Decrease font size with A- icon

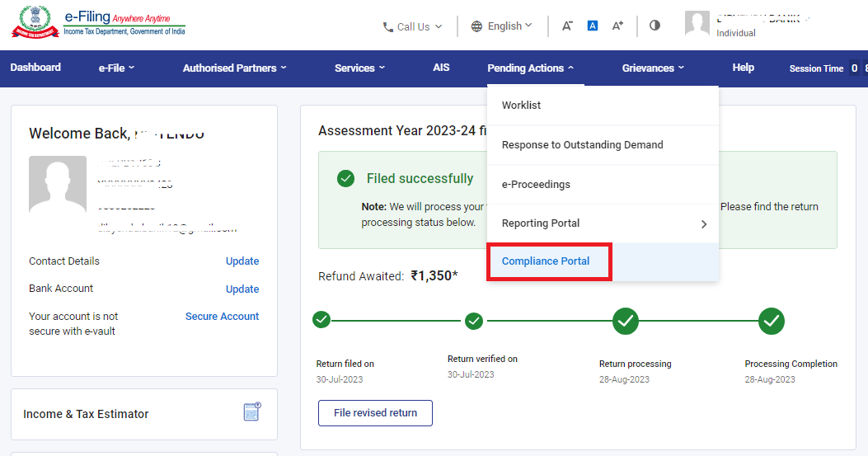click(x=567, y=26)
